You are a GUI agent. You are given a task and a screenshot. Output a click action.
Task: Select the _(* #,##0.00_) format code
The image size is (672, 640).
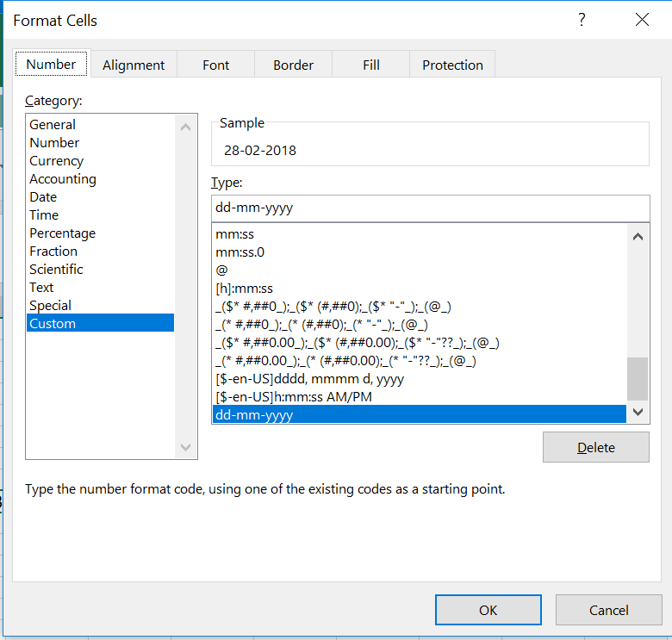tap(420, 361)
